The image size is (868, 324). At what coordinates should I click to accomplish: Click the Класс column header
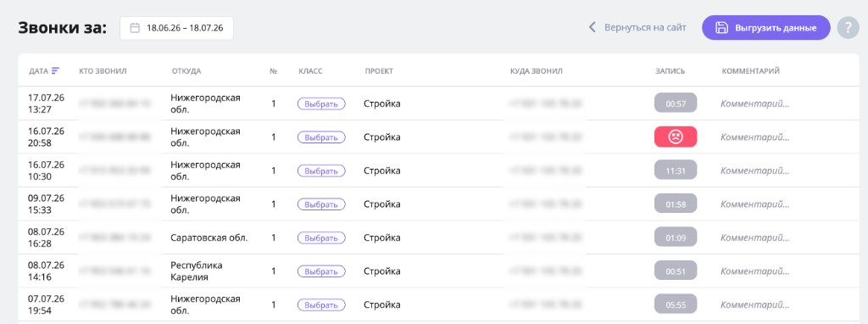(x=310, y=71)
